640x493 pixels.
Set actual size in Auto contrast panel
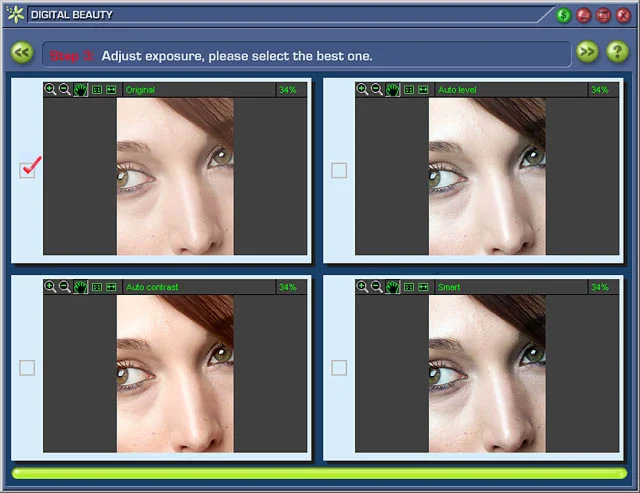97,287
